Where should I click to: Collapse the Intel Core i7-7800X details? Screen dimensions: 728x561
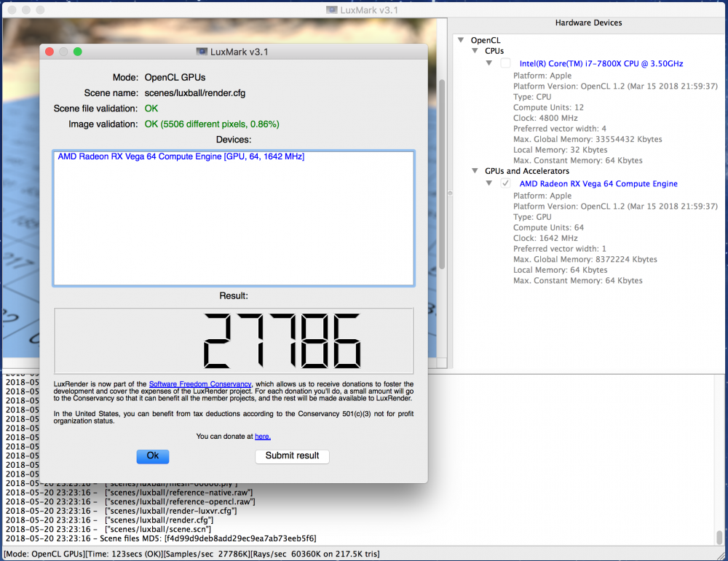[489, 63]
